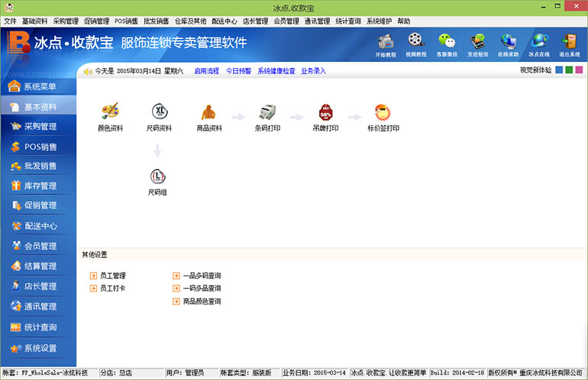This screenshot has height=380, width=588.
Task: Open the 文件 menu
Action: [x=10, y=21]
